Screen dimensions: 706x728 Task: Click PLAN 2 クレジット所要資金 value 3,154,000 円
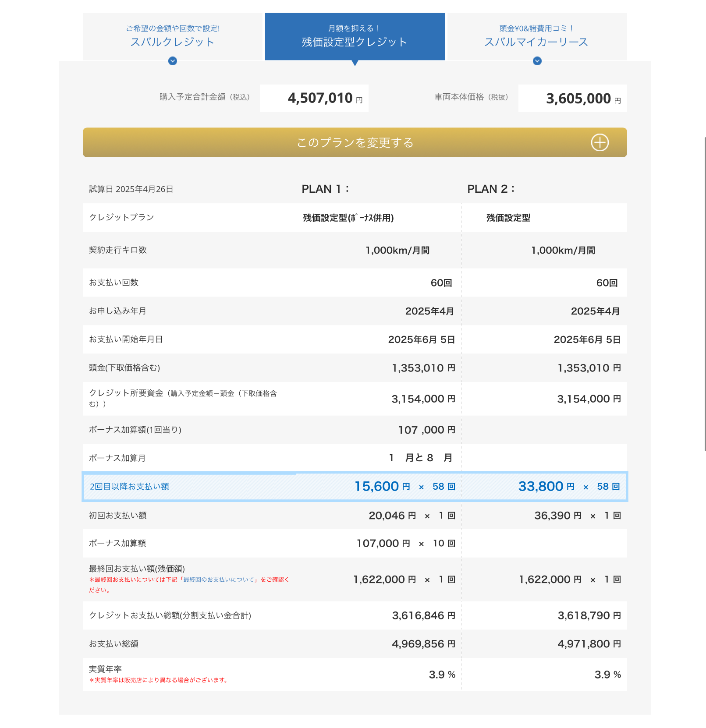(589, 399)
